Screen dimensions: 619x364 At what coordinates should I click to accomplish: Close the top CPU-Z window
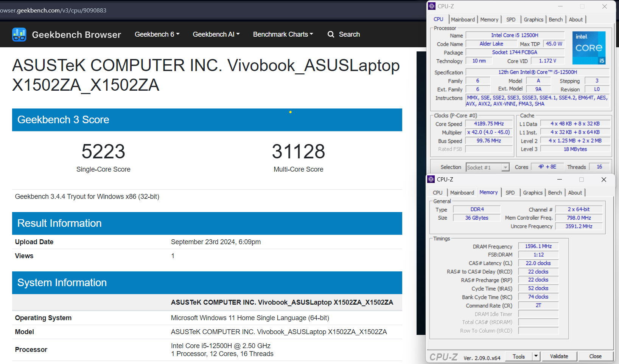click(605, 6)
